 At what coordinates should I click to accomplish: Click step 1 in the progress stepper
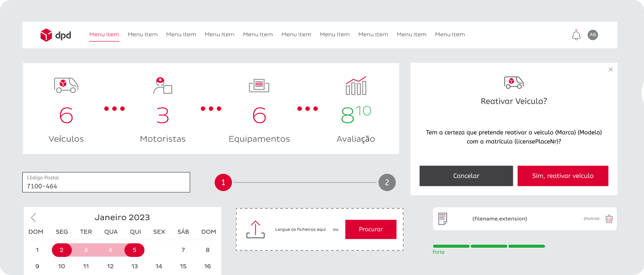(x=223, y=182)
